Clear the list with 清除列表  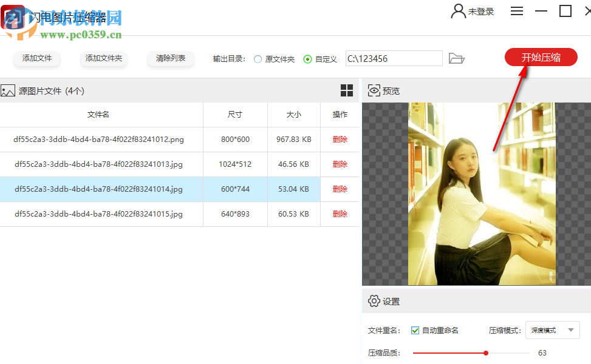click(170, 58)
